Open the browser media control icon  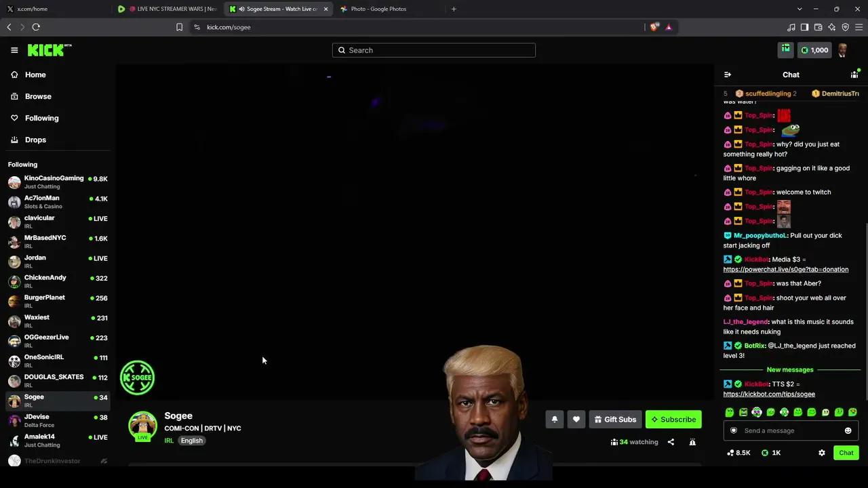(791, 27)
